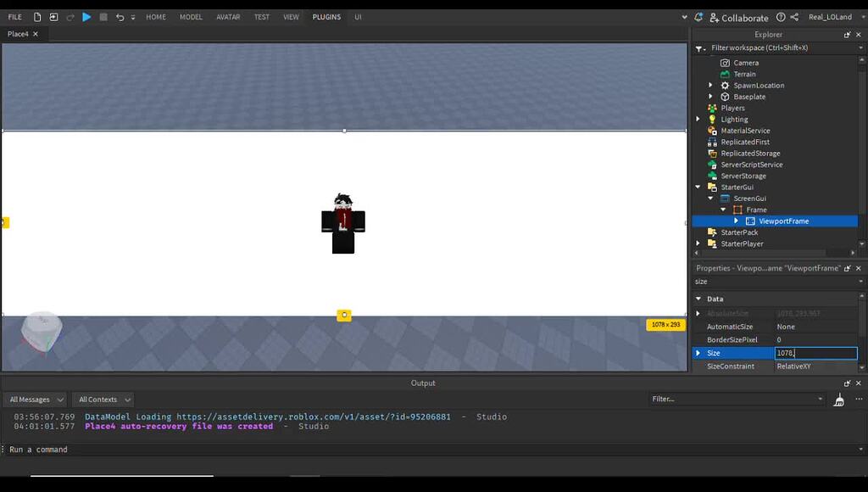The height and width of the screenshot is (492, 868).
Task: Open the All Contexts dropdown in Output
Action: tap(103, 399)
